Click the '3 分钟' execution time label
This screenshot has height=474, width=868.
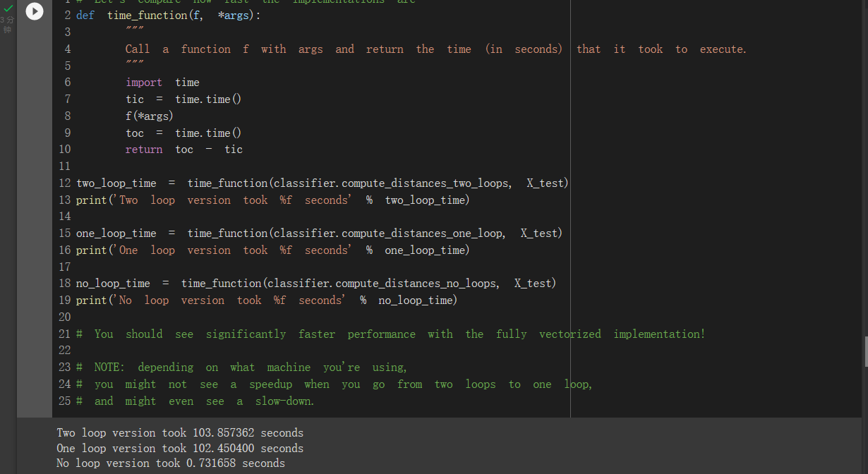pos(7,25)
